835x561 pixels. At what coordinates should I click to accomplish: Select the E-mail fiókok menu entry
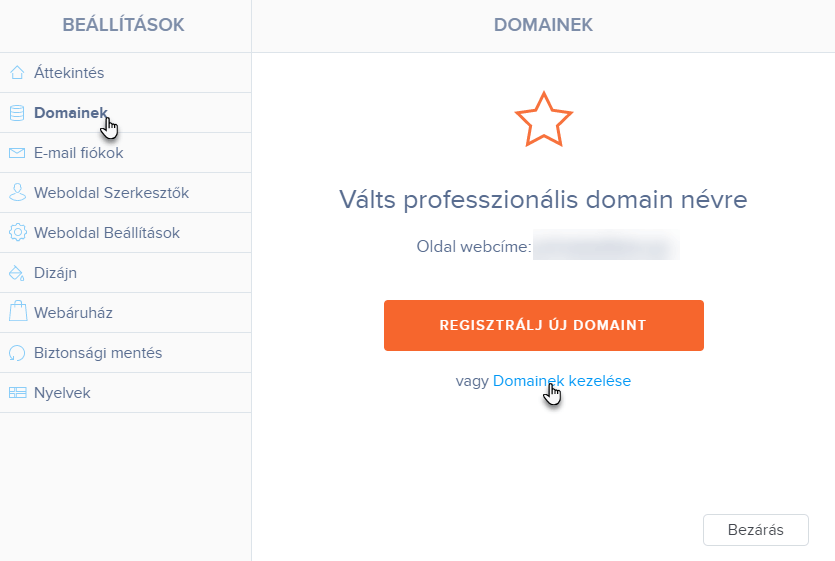[x=126, y=153]
